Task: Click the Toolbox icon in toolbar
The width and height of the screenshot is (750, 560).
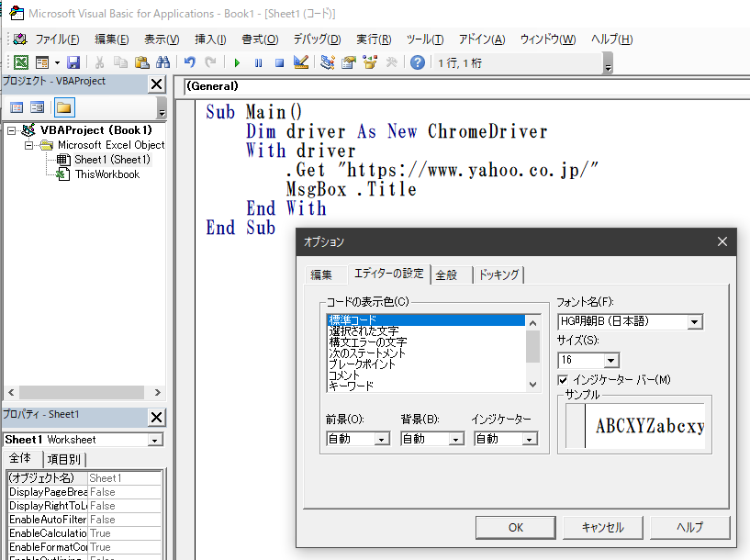Action: (391, 62)
